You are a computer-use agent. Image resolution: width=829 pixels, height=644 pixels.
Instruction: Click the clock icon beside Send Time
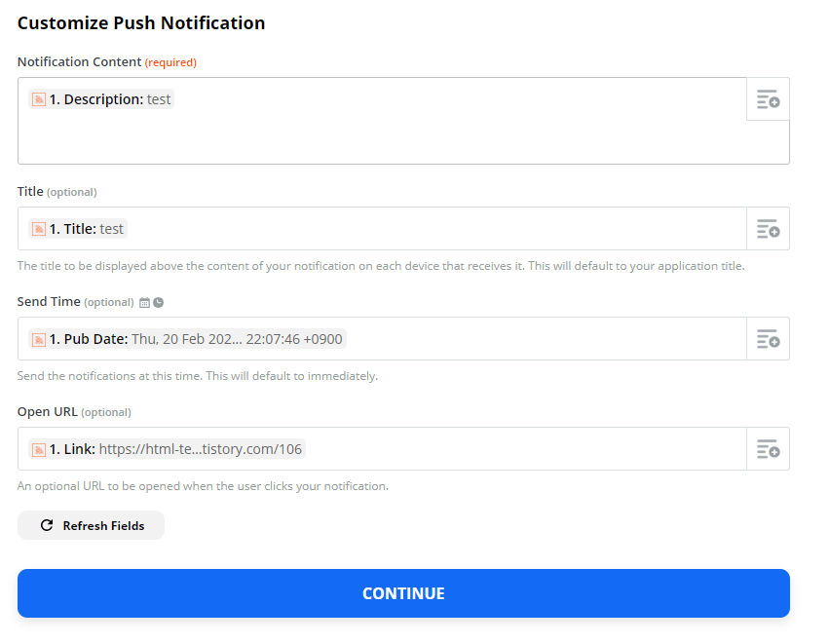click(159, 303)
